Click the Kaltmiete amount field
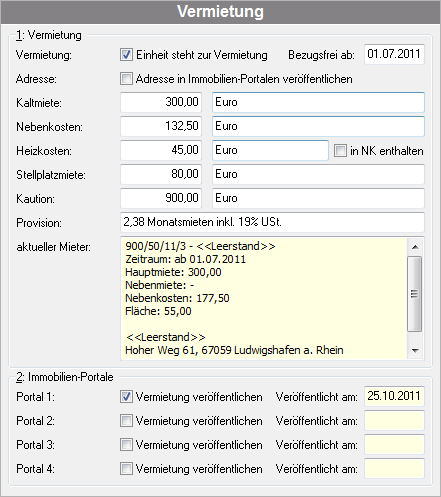Viewport: 441px width, 497px height. tap(161, 102)
